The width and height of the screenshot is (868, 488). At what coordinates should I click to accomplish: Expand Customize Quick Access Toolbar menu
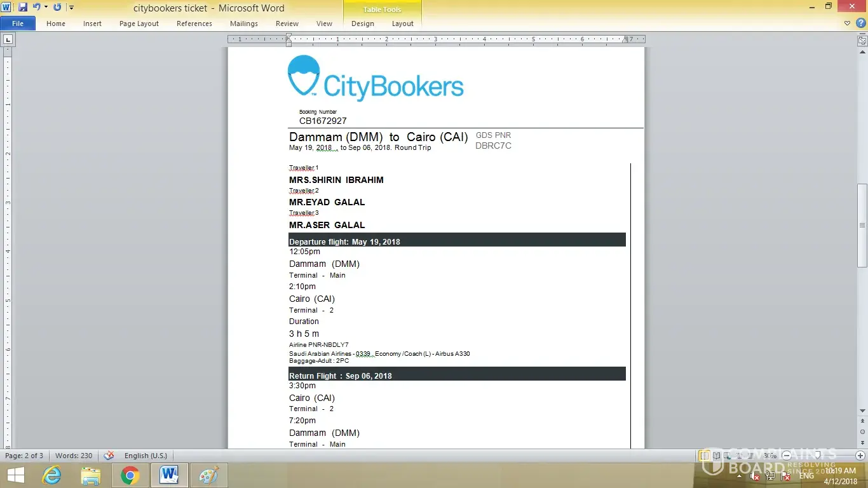click(71, 8)
